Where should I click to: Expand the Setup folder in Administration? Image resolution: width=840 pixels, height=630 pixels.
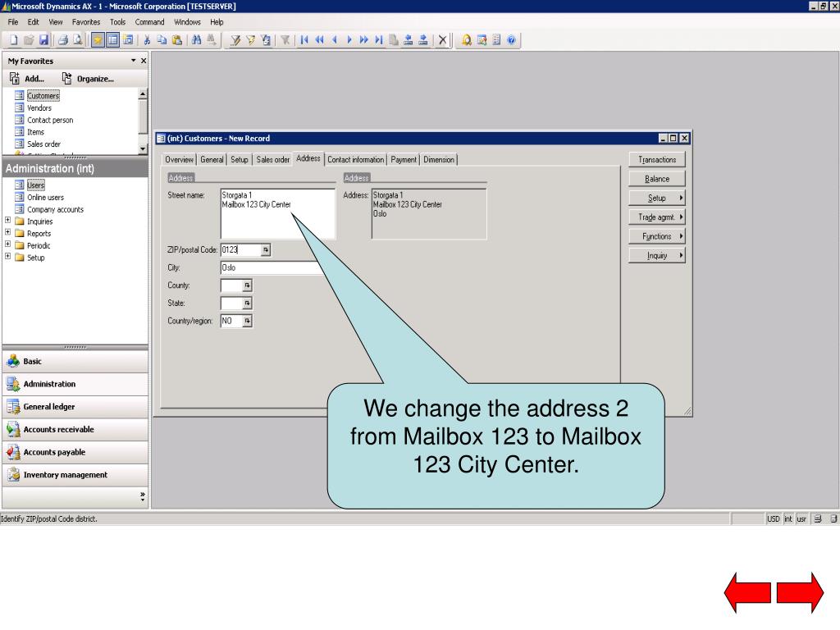tap(8, 256)
